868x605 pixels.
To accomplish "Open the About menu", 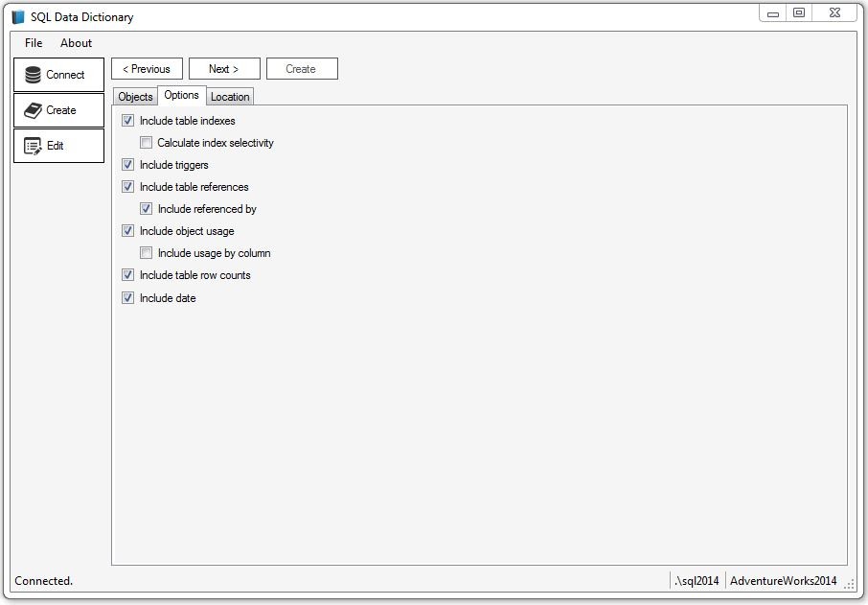I will pos(76,42).
